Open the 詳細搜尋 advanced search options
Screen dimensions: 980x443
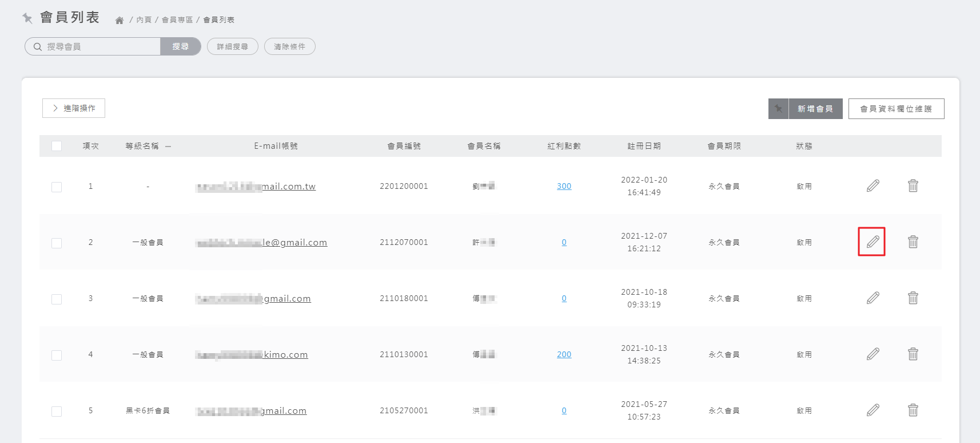(x=233, y=46)
